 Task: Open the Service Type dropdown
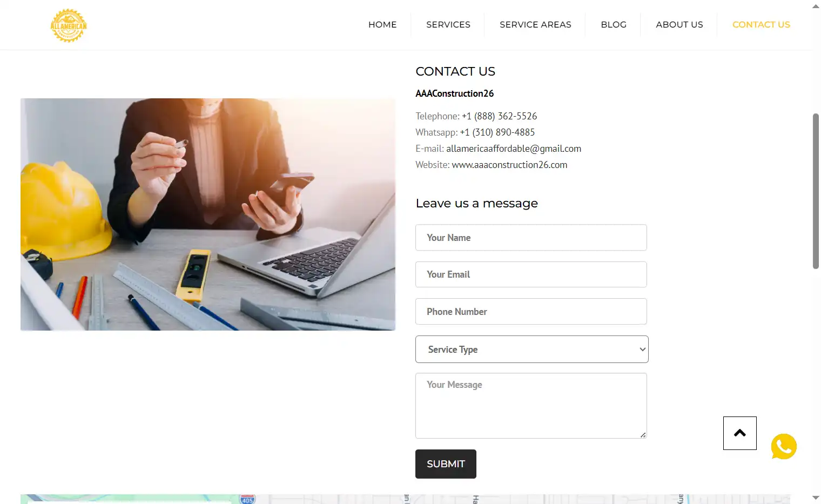click(x=532, y=350)
